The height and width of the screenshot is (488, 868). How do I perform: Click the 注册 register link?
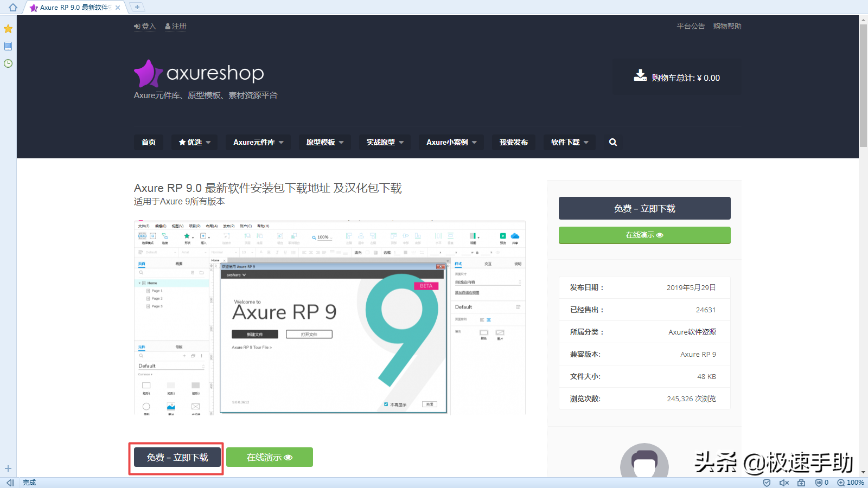pyautogui.click(x=176, y=26)
